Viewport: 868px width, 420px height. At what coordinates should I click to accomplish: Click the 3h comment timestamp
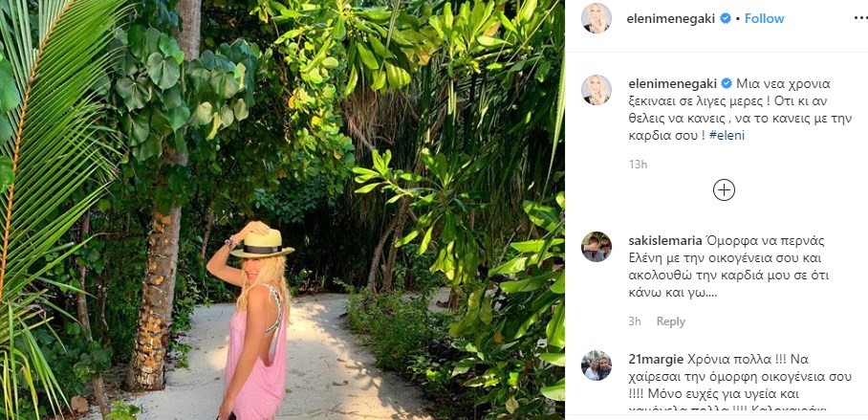(635, 321)
